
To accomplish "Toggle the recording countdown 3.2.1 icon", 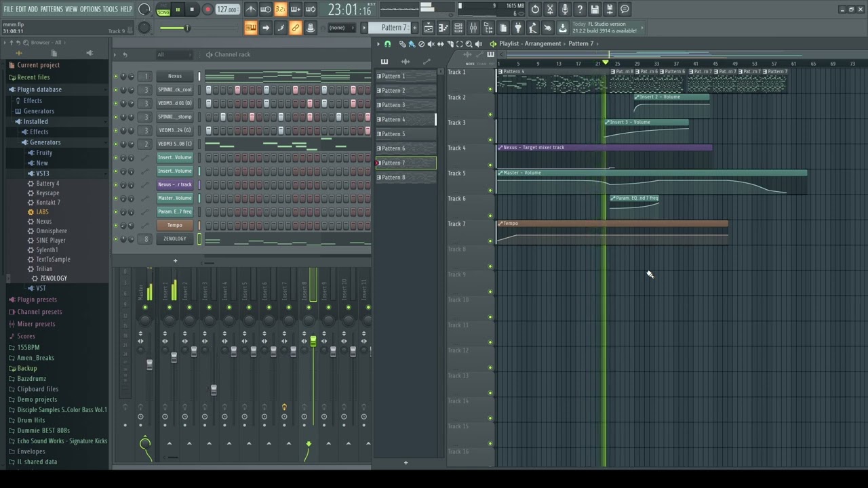I will pos(281,9).
